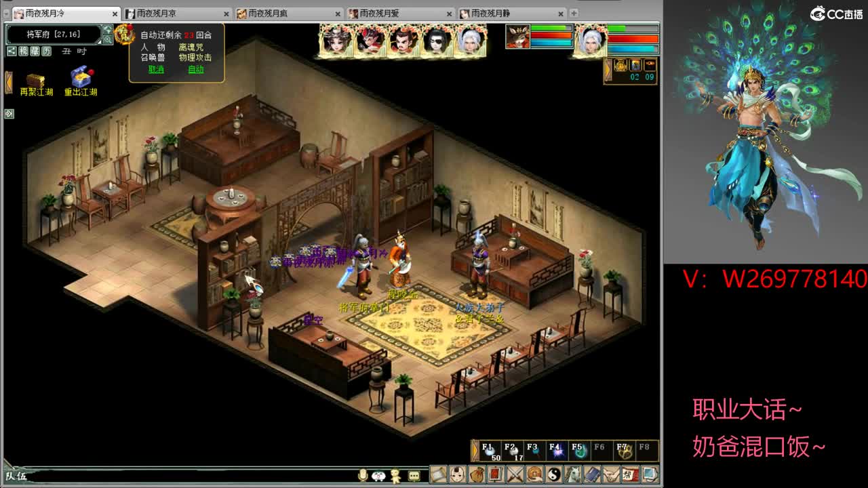
Task: Click the player's blue experience bar
Action: pyautogui.click(x=633, y=49)
